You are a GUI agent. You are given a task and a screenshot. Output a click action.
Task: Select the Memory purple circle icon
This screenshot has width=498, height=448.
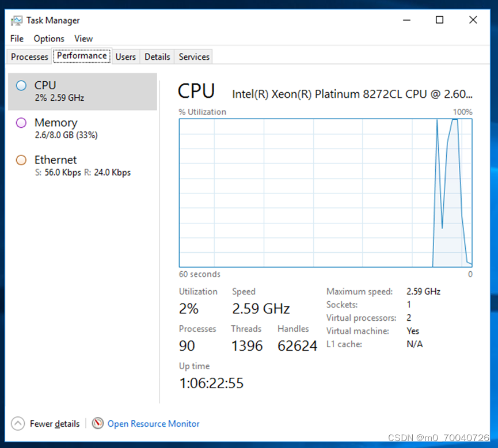(x=21, y=123)
